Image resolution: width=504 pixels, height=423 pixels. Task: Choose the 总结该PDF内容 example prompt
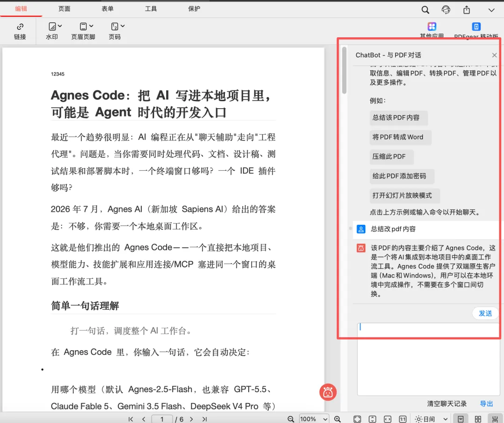point(399,118)
